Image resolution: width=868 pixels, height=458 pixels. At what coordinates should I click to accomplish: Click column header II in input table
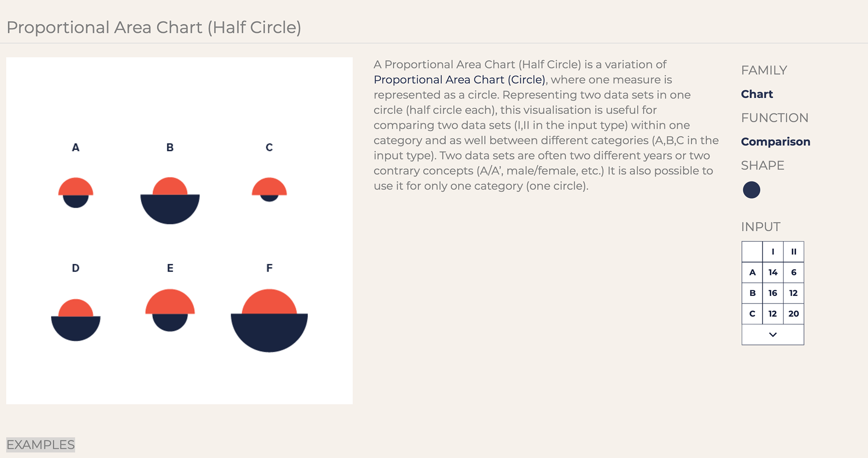pyautogui.click(x=793, y=252)
